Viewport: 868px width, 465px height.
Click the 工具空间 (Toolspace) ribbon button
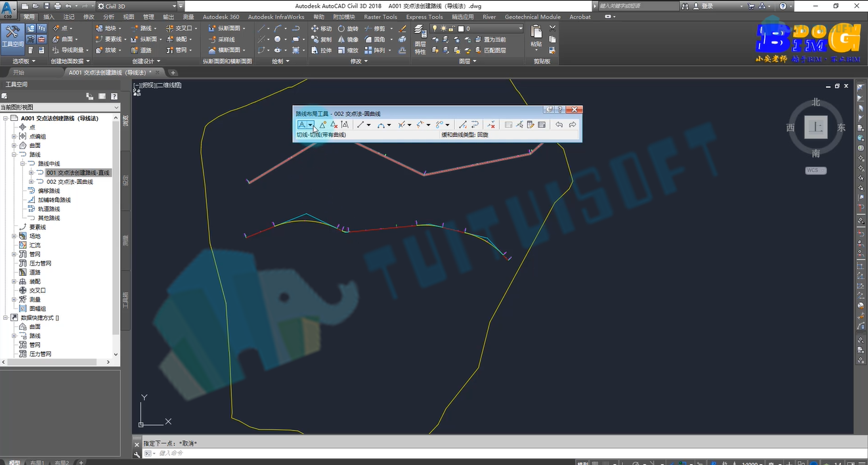12,38
